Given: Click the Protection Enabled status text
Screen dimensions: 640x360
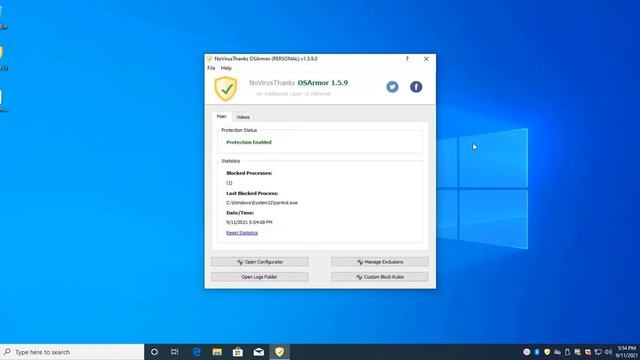Looking at the screenshot, I should click(249, 142).
